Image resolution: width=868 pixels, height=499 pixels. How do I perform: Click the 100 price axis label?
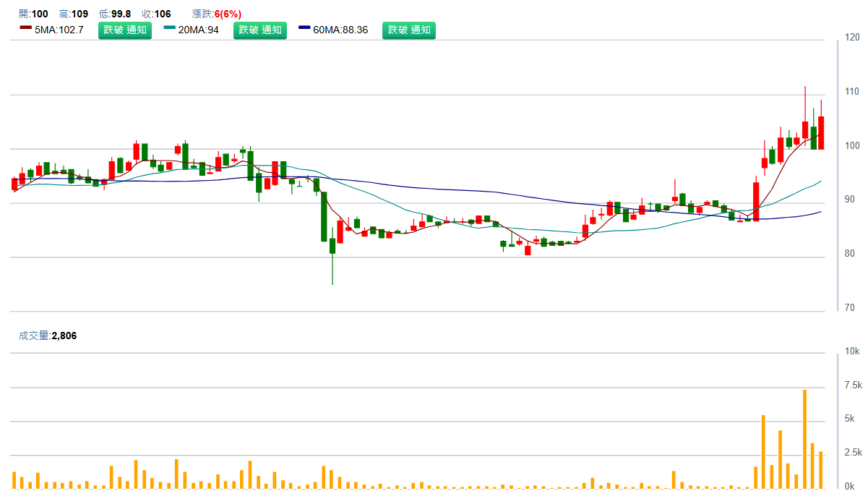click(x=852, y=145)
